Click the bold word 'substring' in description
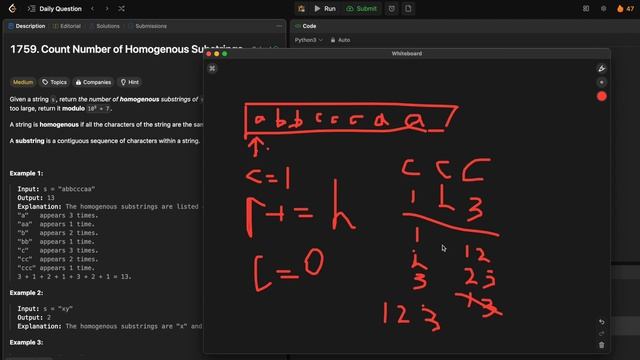 click(29, 141)
